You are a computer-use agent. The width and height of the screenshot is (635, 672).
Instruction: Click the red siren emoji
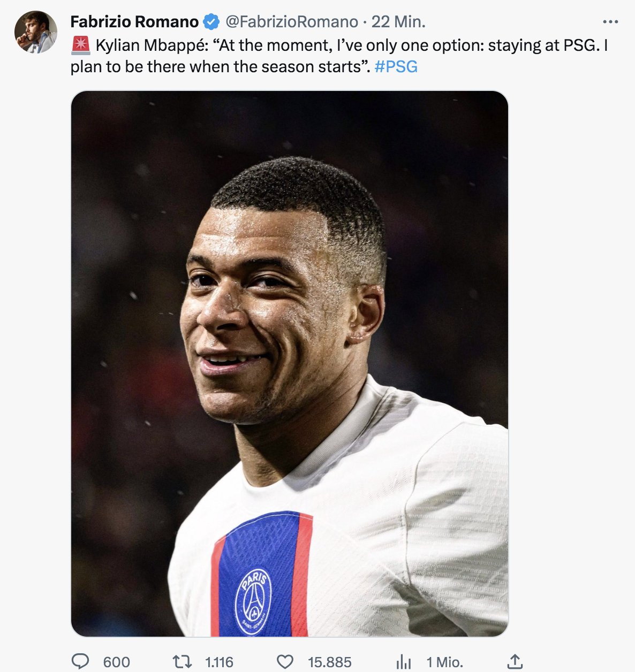[81, 45]
